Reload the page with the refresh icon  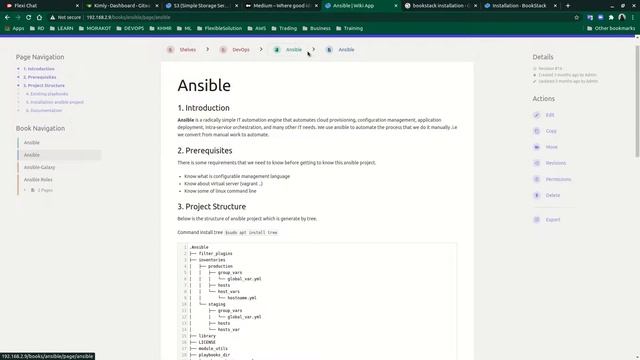(x=28, y=18)
